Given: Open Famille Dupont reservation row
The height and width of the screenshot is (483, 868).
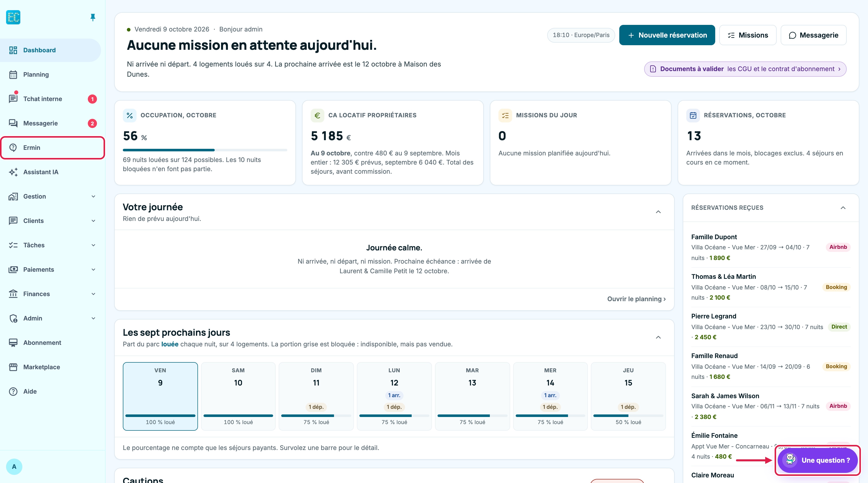Looking at the screenshot, I should tap(771, 247).
